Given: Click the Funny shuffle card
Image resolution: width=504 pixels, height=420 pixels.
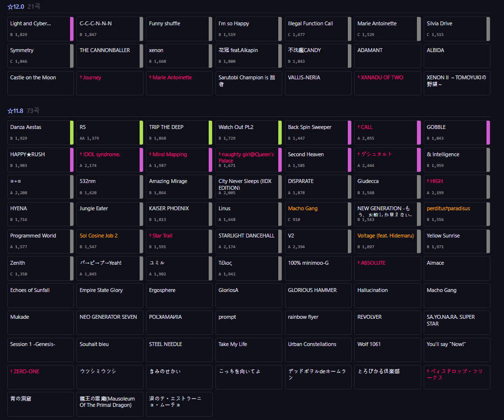Looking at the screenshot, I should point(180,29).
